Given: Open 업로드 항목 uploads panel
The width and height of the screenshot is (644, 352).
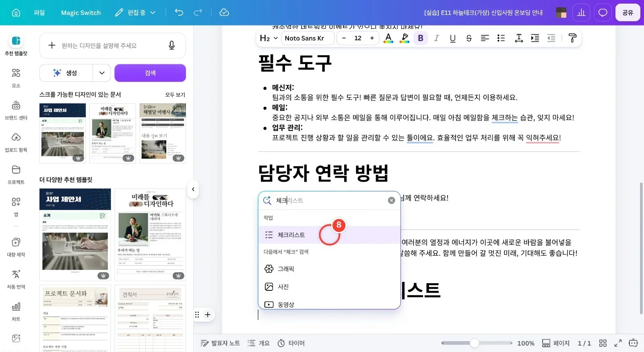Looking at the screenshot, I should coord(16,142).
